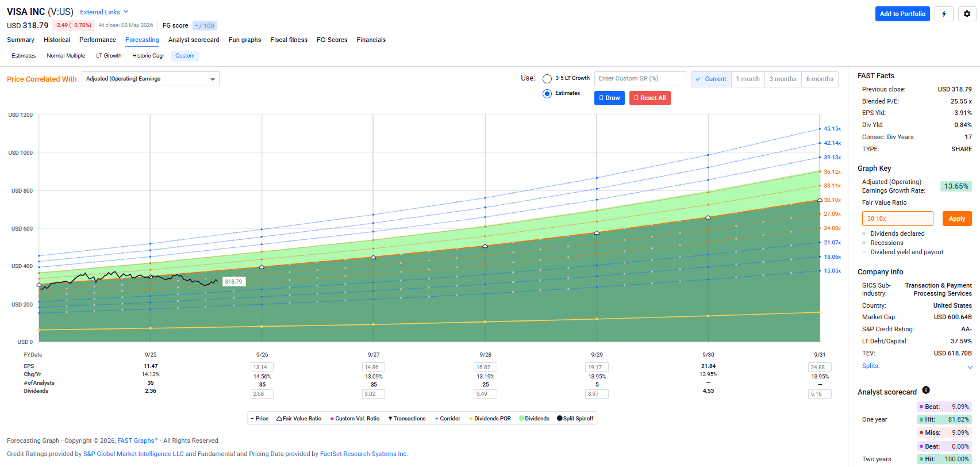The image size is (980, 467).
Task: Expand the Splits section
Action: pyautogui.click(x=917, y=366)
